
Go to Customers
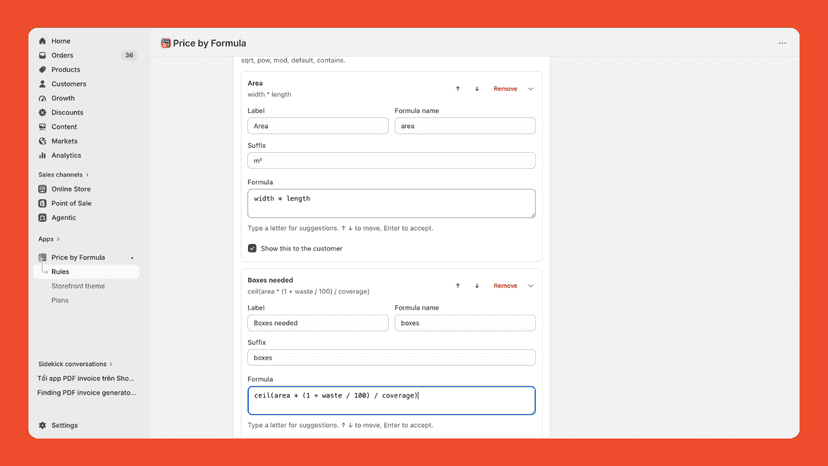(69, 83)
